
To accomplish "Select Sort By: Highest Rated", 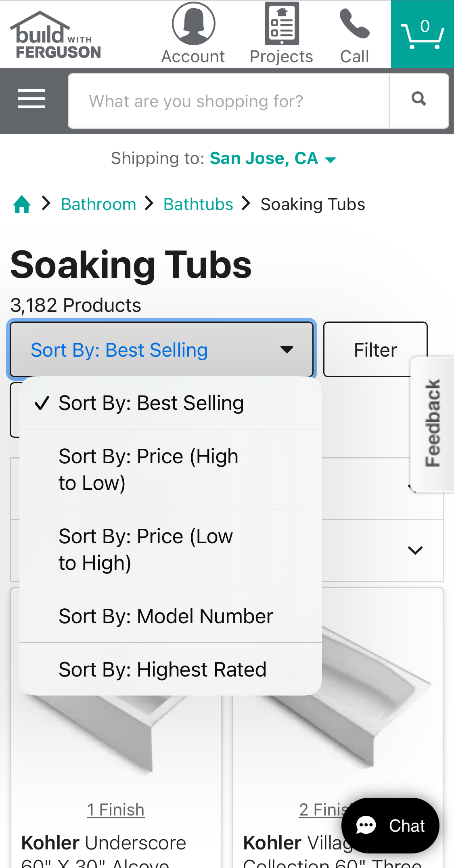I will coord(162,669).
